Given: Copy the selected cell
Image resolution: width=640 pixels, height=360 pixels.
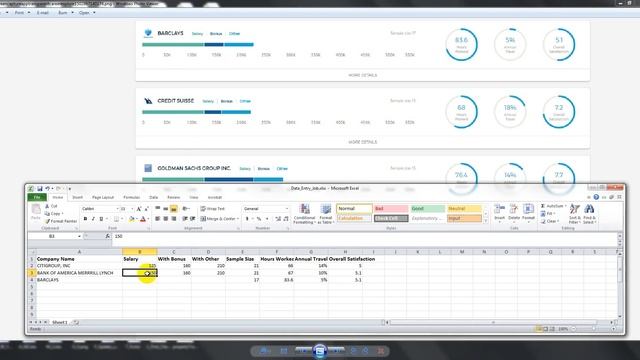Looking at the screenshot, I should [x=53, y=213].
